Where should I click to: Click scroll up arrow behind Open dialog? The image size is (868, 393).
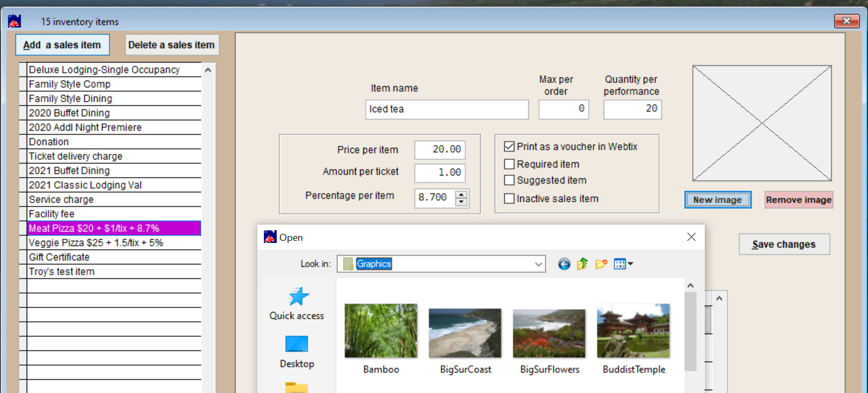coord(719,298)
